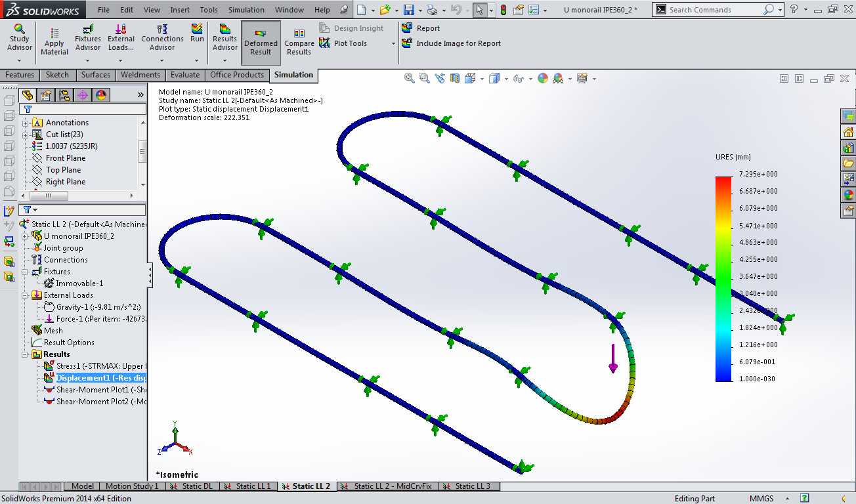Expand the Annotations node
The image size is (856, 504).
click(26, 123)
